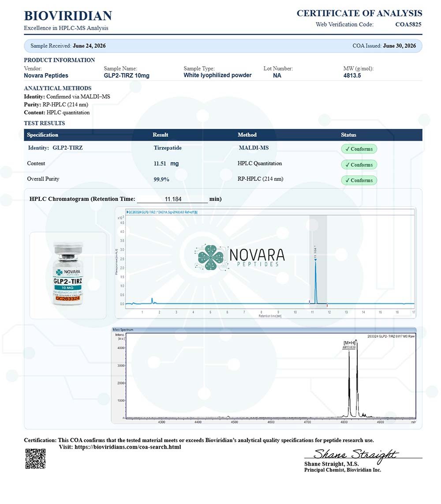This screenshot has height=504, width=441.
Task: Click the Content specification cell
Action: (x=36, y=163)
